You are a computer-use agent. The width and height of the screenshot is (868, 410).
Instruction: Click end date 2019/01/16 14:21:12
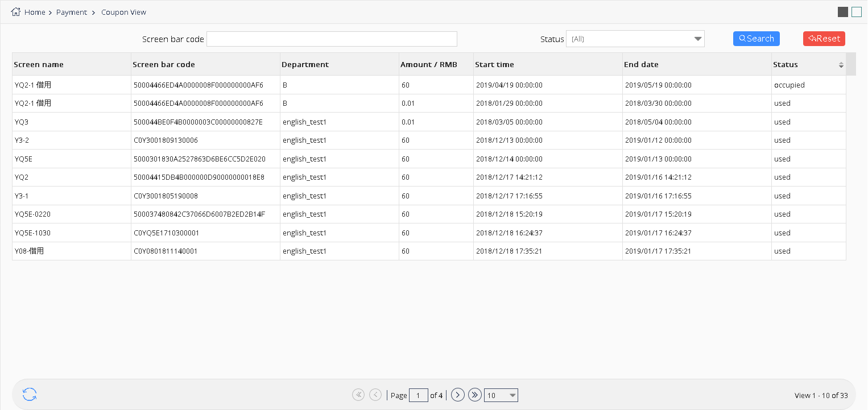(659, 177)
